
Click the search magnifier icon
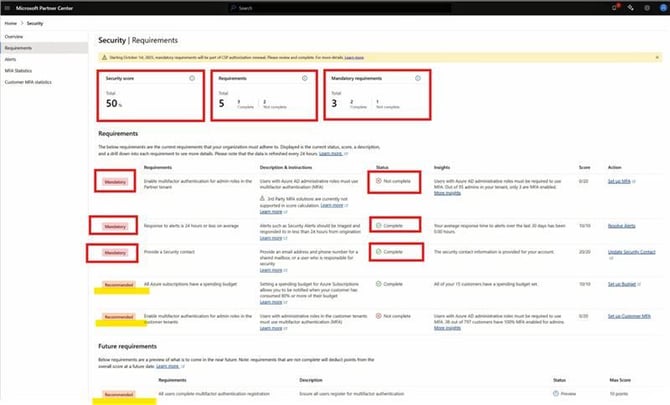233,8
